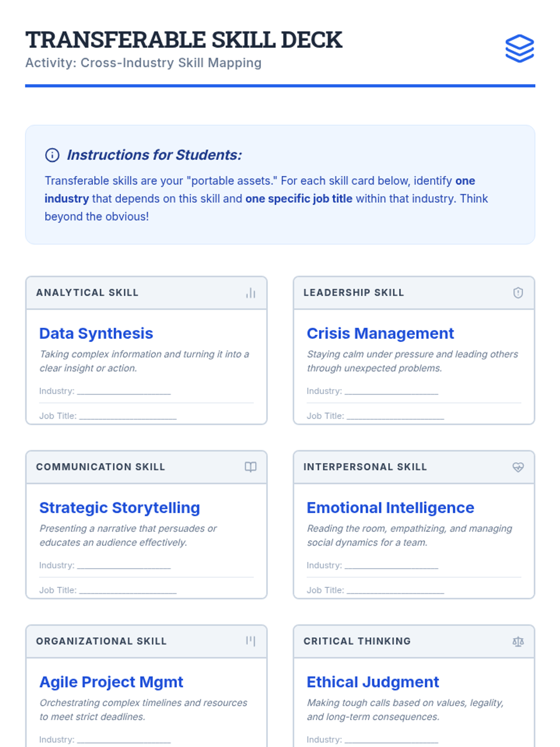Click the Agile Project Mgmt heading
560x747 pixels.
tap(111, 682)
